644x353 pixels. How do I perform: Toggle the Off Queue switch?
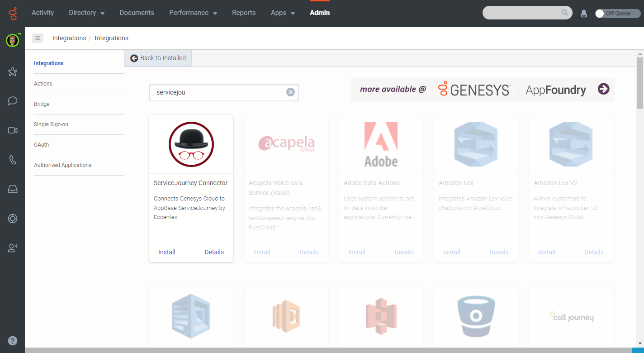click(618, 13)
